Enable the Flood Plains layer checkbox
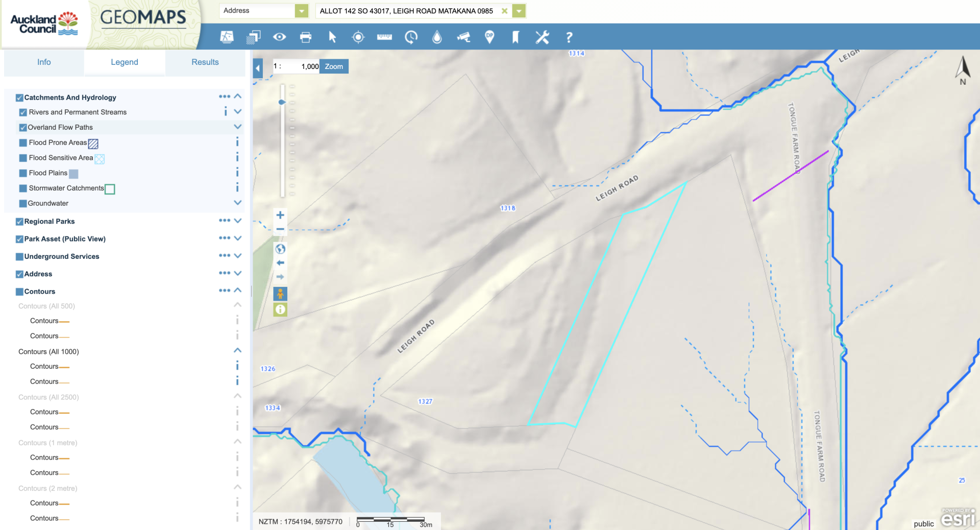Image resolution: width=980 pixels, height=530 pixels. tap(23, 173)
